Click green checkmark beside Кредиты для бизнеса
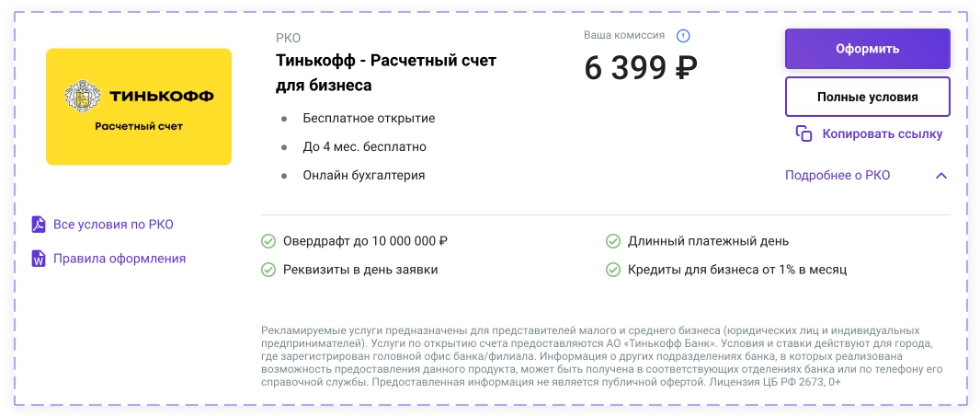Image resolution: width=980 pixels, height=416 pixels. tap(612, 270)
